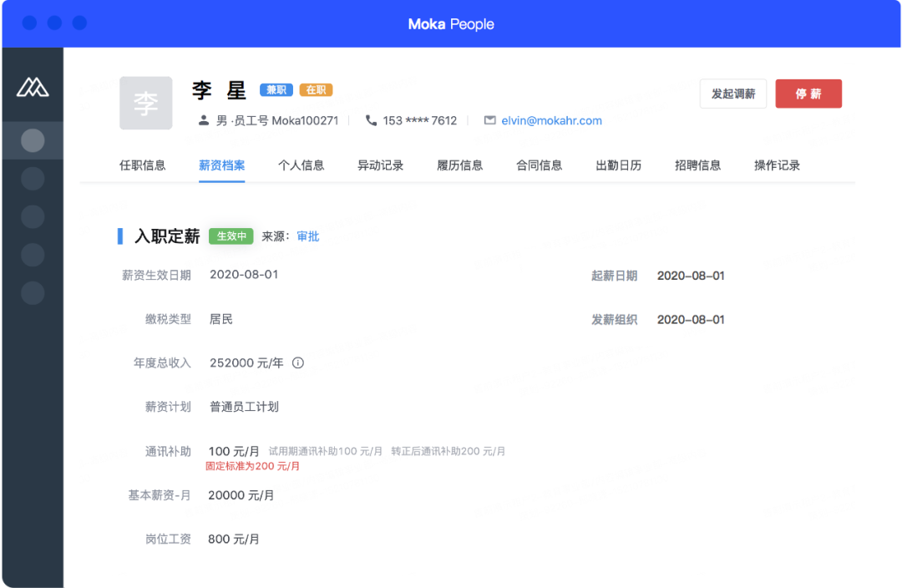This screenshot has height=588, width=902.
Task: Open the 审批 source link
Action: coord(308,236)
